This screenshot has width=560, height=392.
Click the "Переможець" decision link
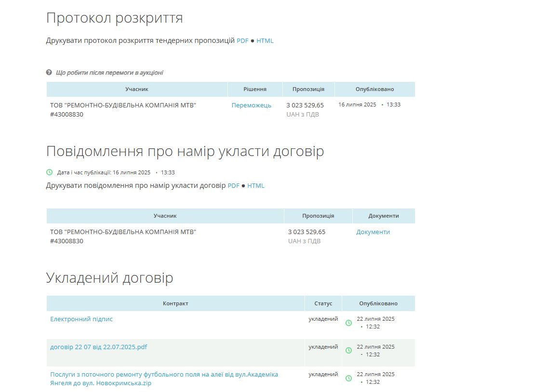(251, 105)
